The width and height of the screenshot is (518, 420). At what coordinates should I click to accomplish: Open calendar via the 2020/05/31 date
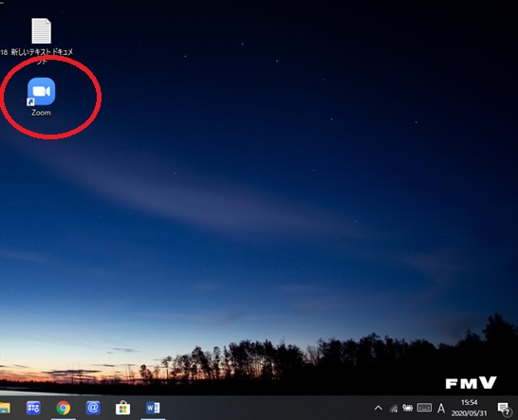coord(469,413)
